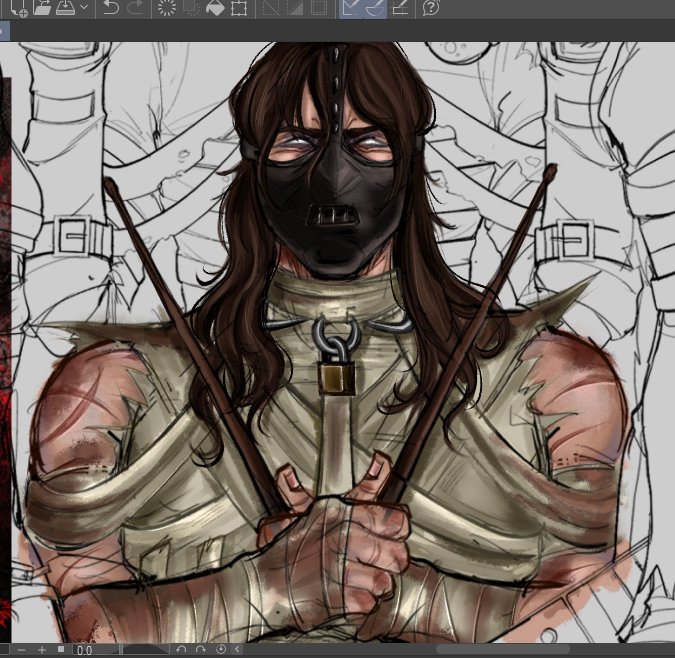Click the Deselect icon
Screen dimensions: 675x658
pos(271,7)
